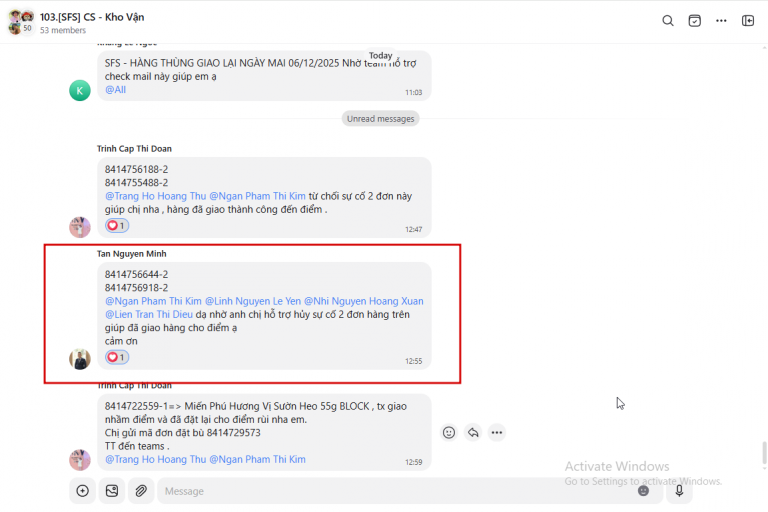Click @Trang Ho Hoang Thu mention in 12:47 message
This screenshot has width=768, height=512.
coord(155,196)
